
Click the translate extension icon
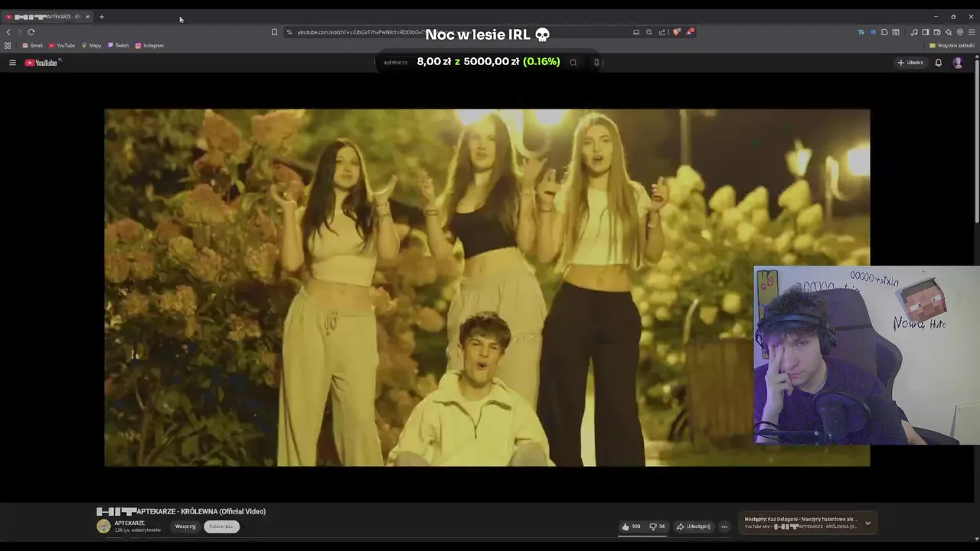861,32
